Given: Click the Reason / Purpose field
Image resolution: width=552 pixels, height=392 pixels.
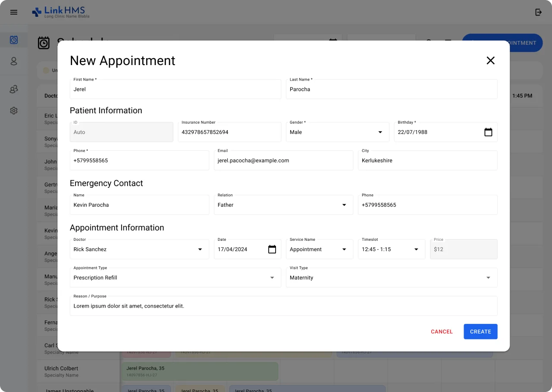Looking at the screenshot, I should [x=283, y=306].
